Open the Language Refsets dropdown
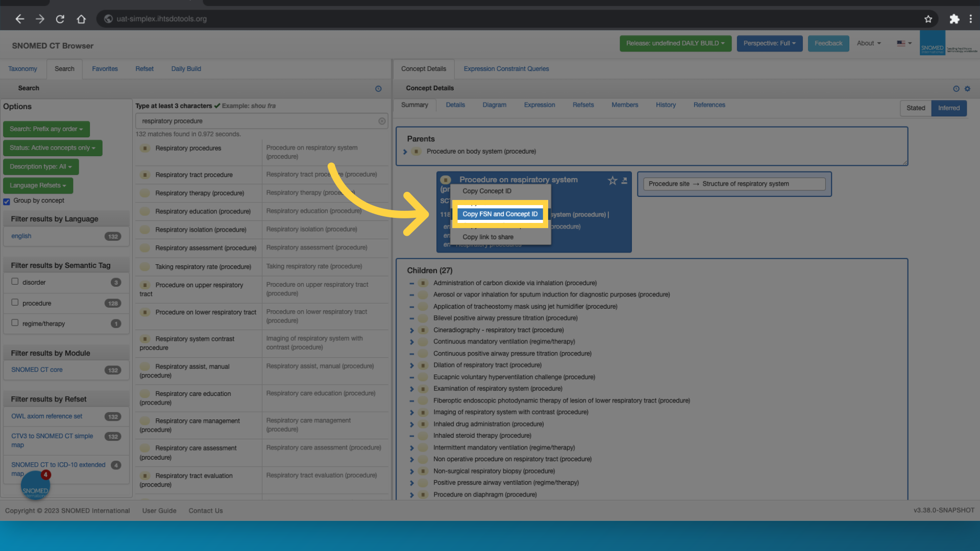980x551 pixels. [38, 186]
